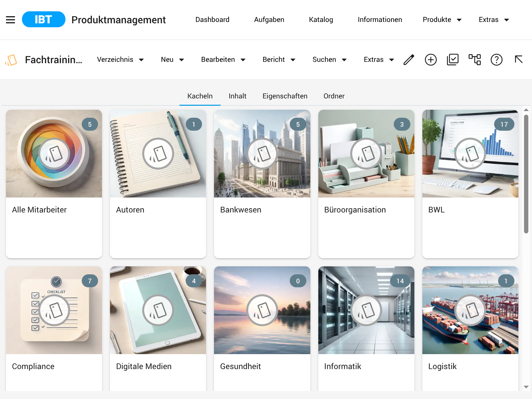Switch to the Eigenschaften tab

pos(285,96)
